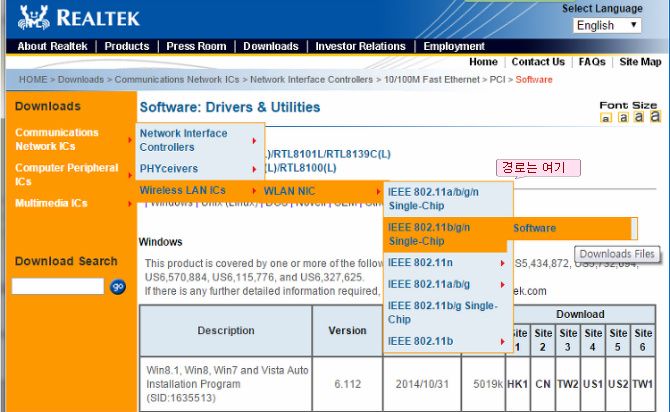Open Products menu
Screen dimensions: 670x412
point(127,46)
